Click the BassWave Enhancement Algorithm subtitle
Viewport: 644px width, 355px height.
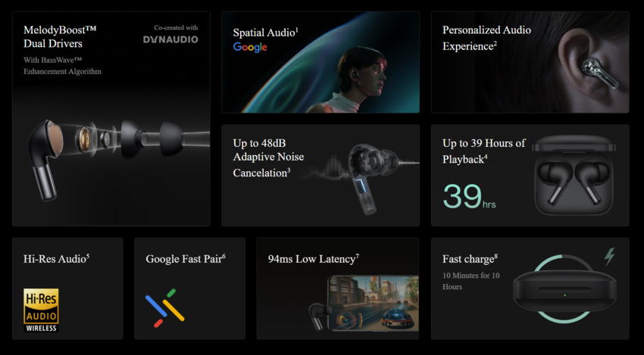point(62,66)
